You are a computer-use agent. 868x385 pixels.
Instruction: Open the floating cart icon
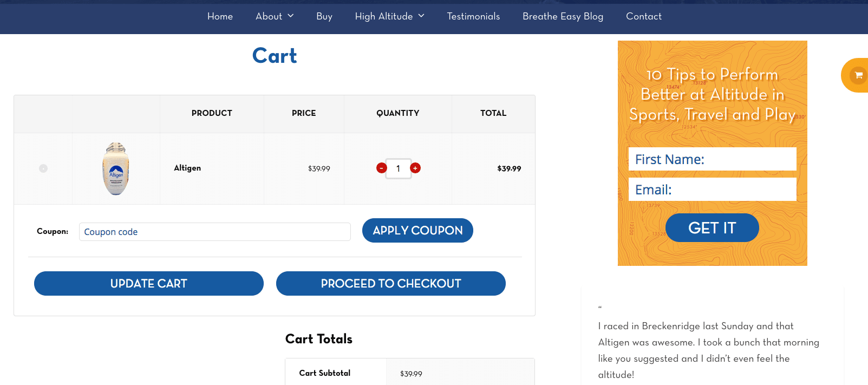(x=858, y=75)
